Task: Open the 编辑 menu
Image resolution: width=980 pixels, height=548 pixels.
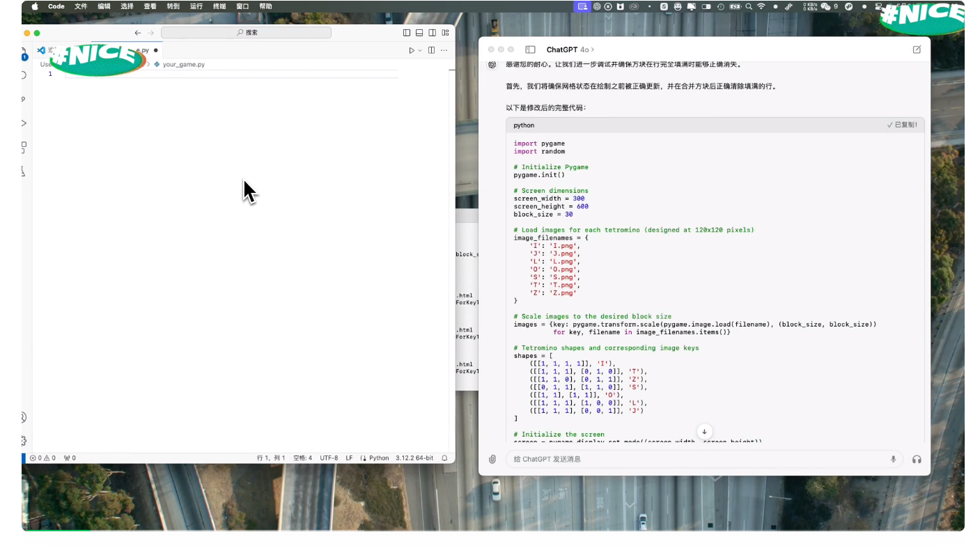Action: (104, 6)
